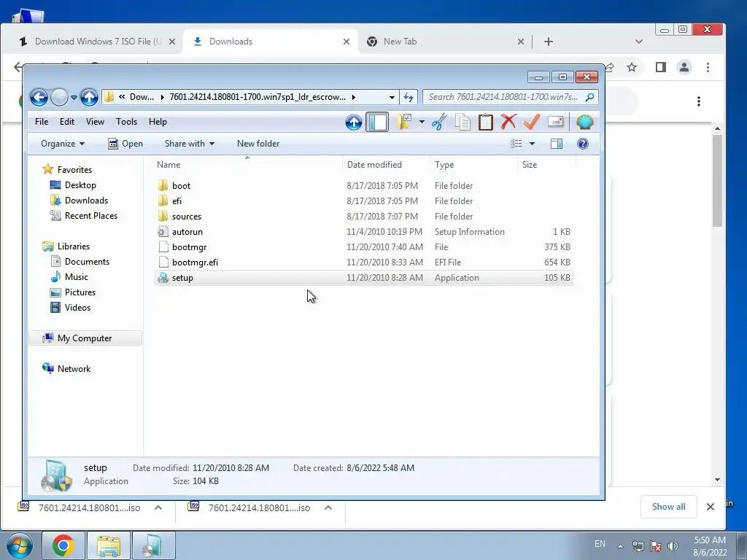Select Documents library

coord(80,262)
